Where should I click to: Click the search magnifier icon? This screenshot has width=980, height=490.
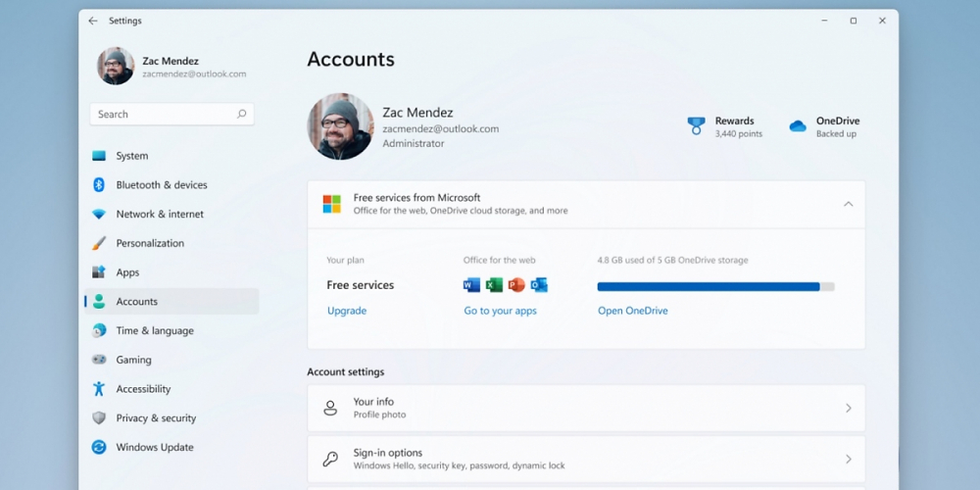coord(241,114)
